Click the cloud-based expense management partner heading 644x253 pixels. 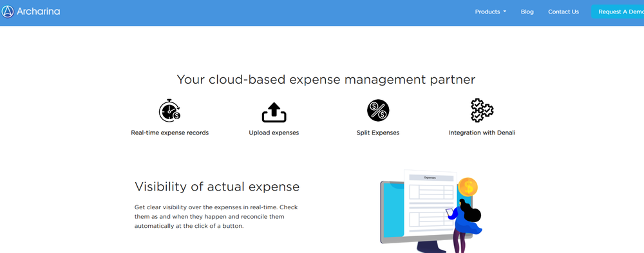326,80
